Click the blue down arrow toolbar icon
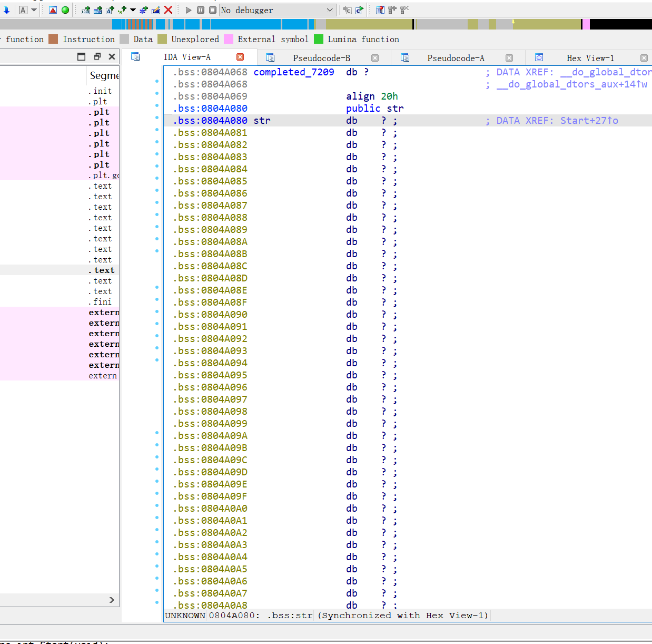The image size is (652, 644). pyautogui.click(x=6, y=10)
